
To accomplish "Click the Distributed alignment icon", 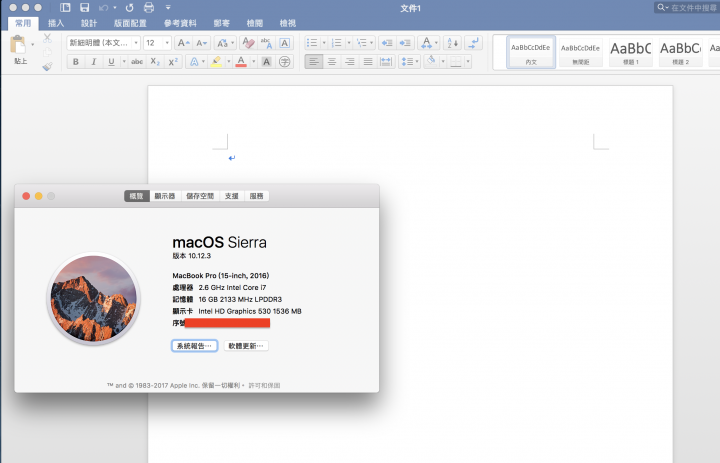I will coord(386,62).
